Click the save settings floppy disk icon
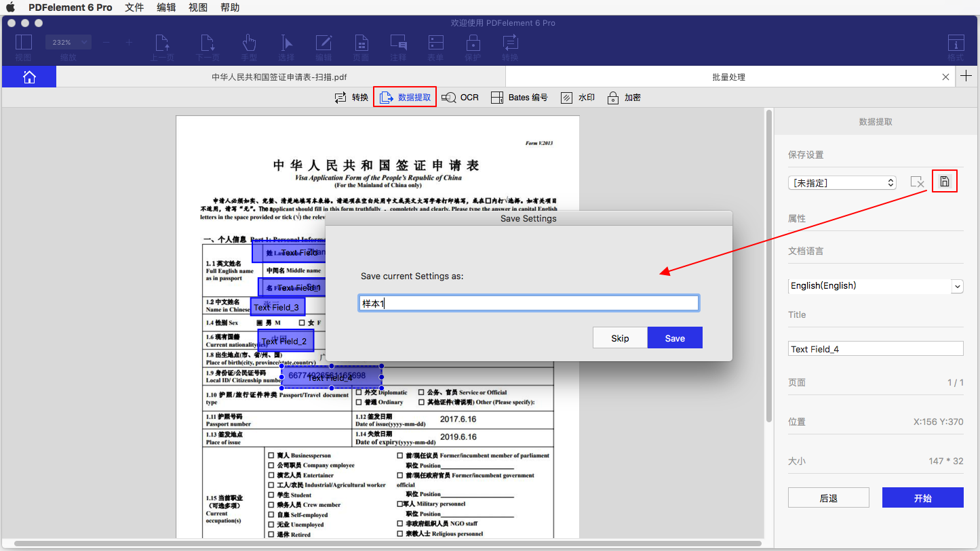This screenshot has width=980, height=551. click(944, 182)
